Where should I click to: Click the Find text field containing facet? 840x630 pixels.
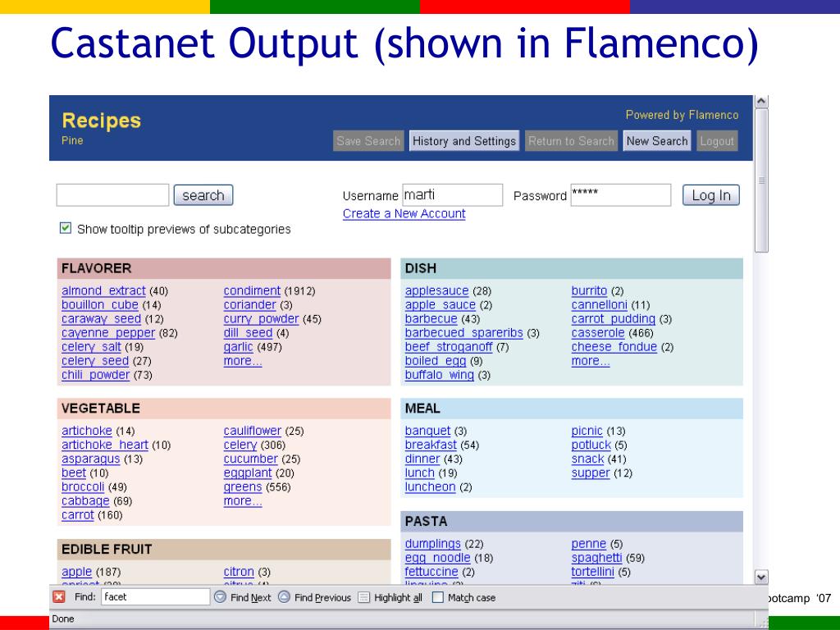(155, 597)
